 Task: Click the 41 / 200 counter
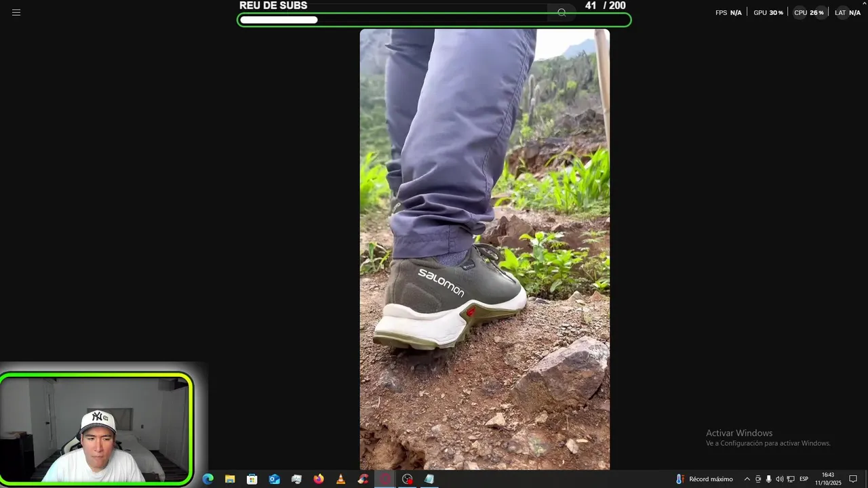[605, 5]
